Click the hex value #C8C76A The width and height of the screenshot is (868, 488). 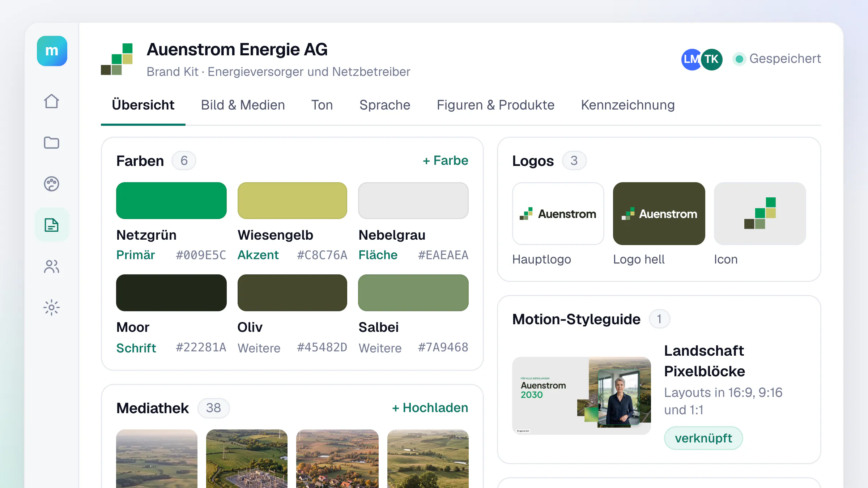(322, 255)
